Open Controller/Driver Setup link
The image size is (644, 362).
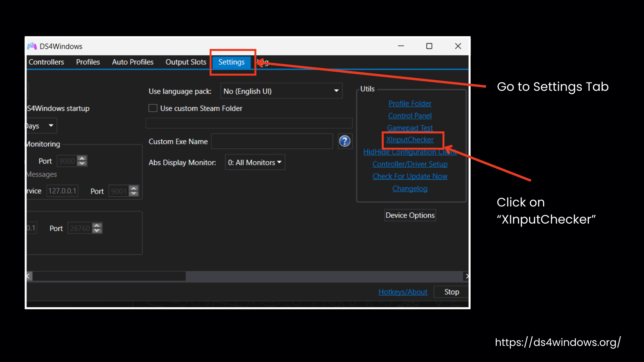(410, 164)
